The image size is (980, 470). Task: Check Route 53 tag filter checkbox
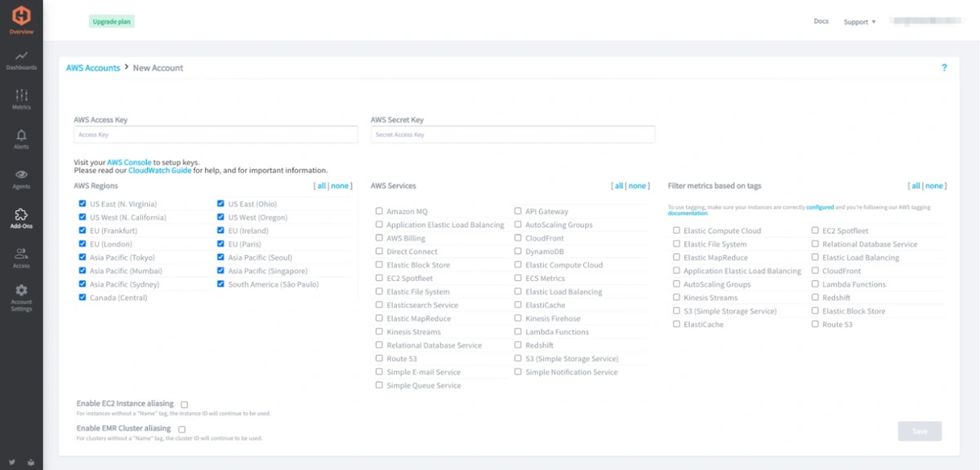point(815,325)
